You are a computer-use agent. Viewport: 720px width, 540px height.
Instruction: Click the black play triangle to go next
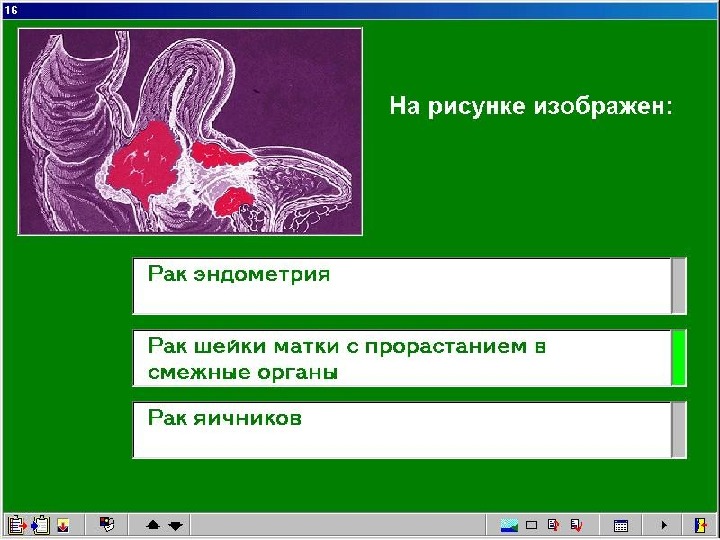pos(664,524)
